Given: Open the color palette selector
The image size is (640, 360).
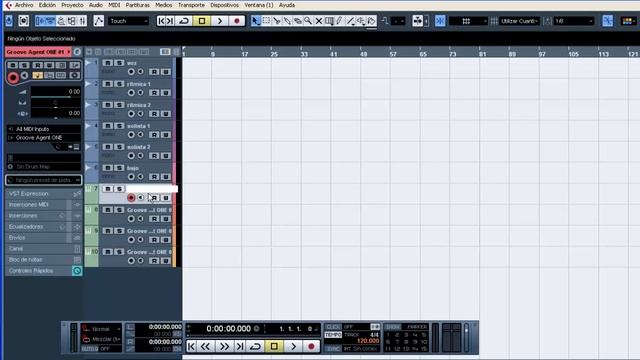Looking at the screenshot, I should point(628,21).
